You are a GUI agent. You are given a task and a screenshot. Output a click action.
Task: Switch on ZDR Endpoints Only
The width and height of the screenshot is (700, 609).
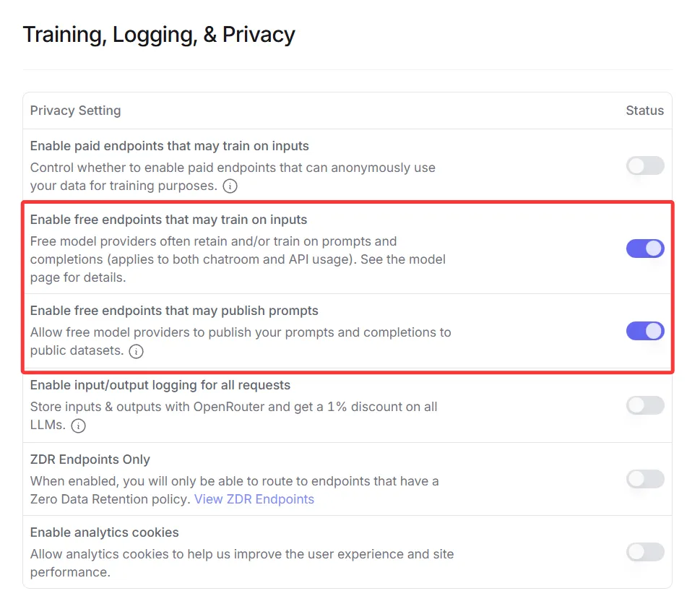point(644,478)
